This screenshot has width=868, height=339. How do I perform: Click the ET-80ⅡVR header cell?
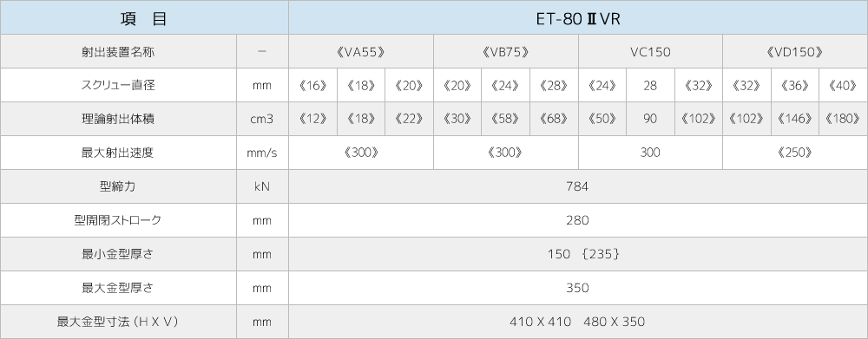point(578,17)
